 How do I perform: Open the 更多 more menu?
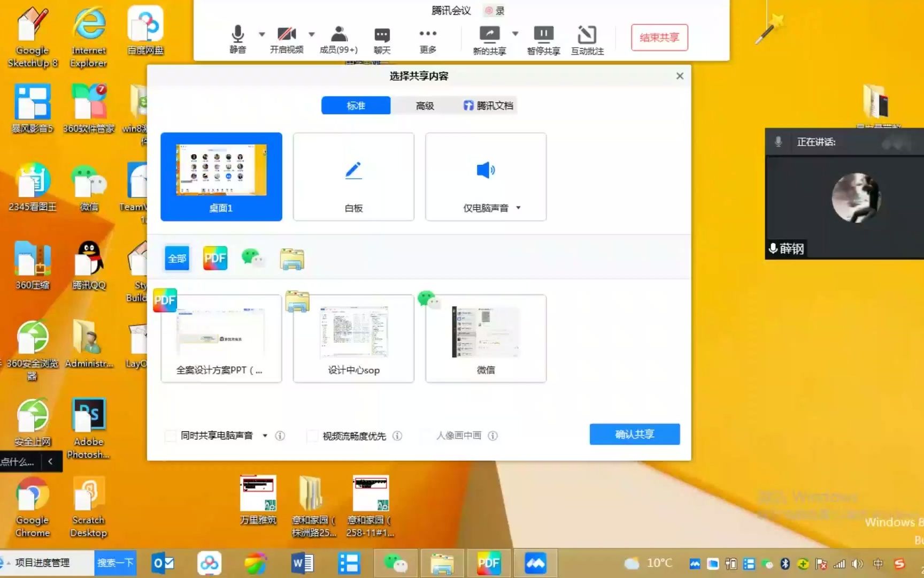point(428,41)
